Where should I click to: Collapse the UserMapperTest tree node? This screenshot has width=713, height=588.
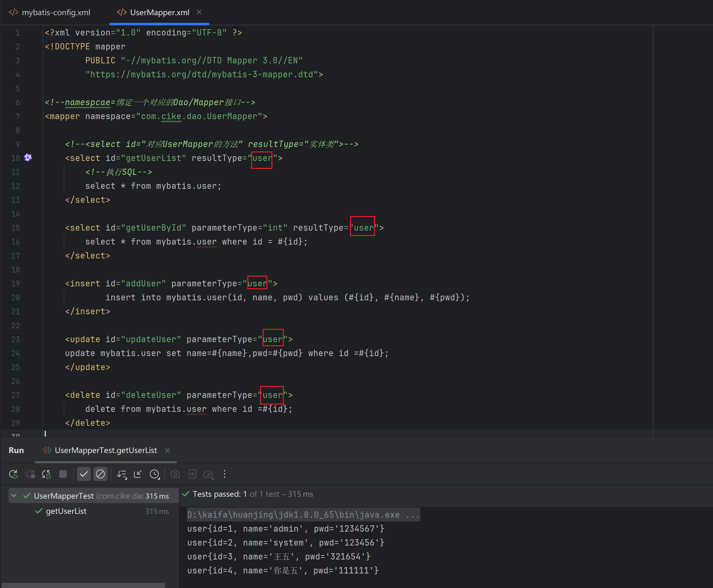pyautogui.click(x=14, y=496)
